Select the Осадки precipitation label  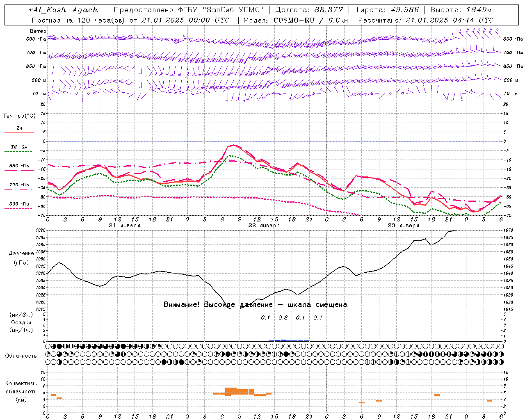click(21, 322)
